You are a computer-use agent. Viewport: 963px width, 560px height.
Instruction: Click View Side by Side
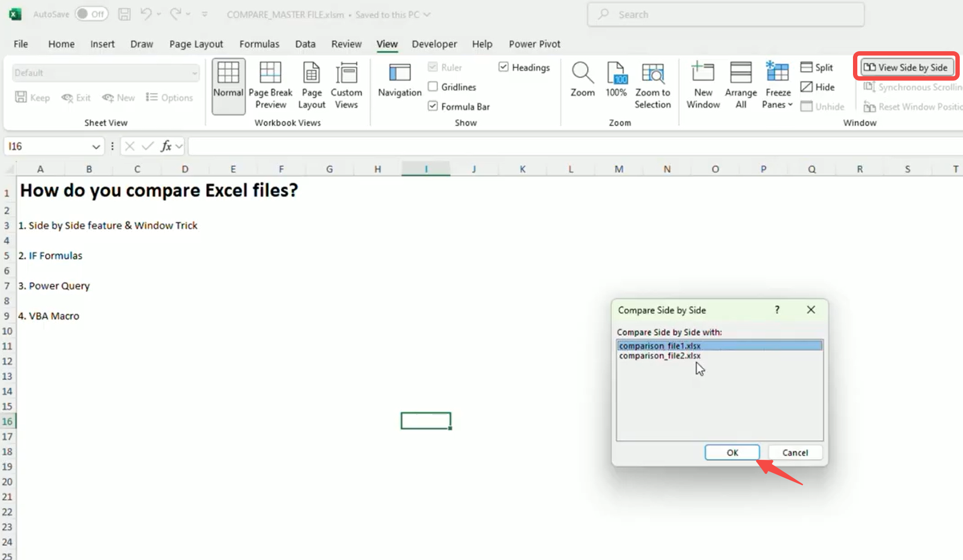pos(906,68)
